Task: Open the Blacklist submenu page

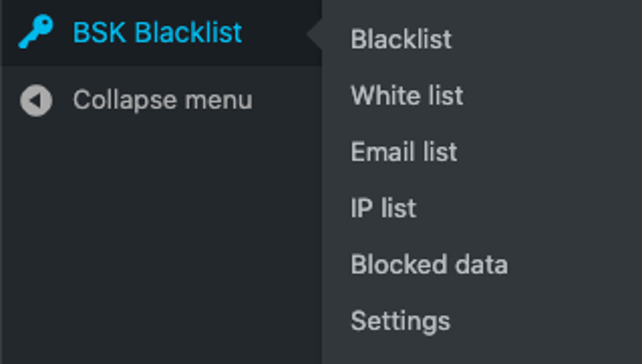Action: pyautogui.click(x=402, y=39)
